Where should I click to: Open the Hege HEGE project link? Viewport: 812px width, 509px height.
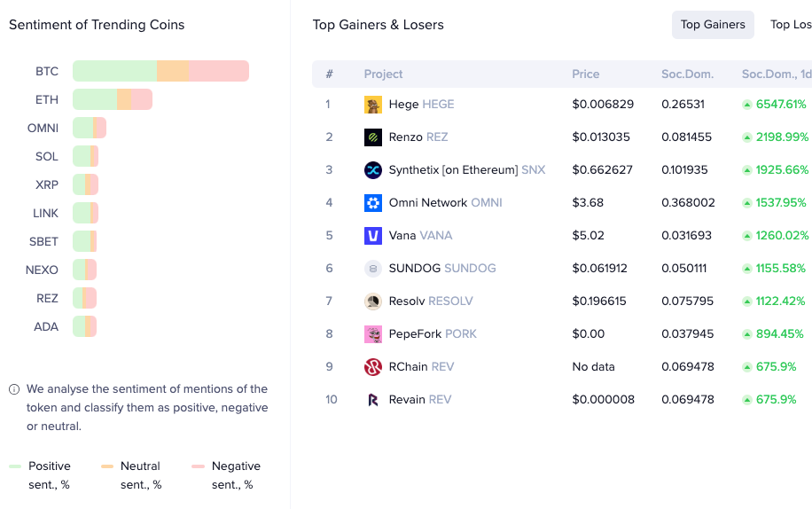click(422, 105)
